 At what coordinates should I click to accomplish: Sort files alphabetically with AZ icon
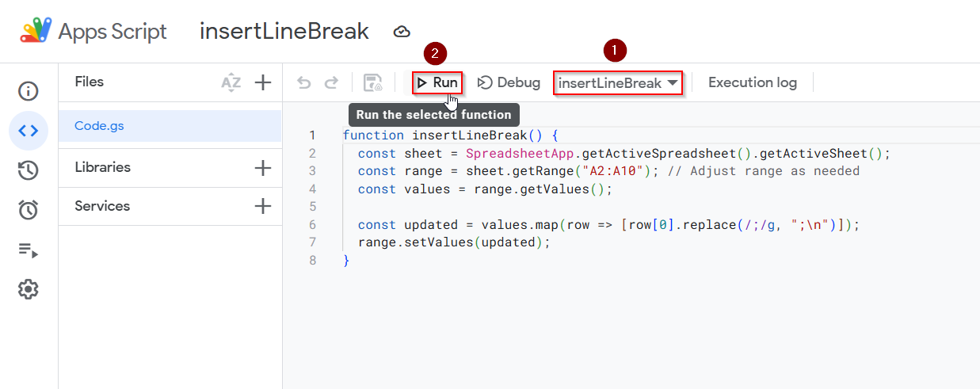click(x=231, y=82)
